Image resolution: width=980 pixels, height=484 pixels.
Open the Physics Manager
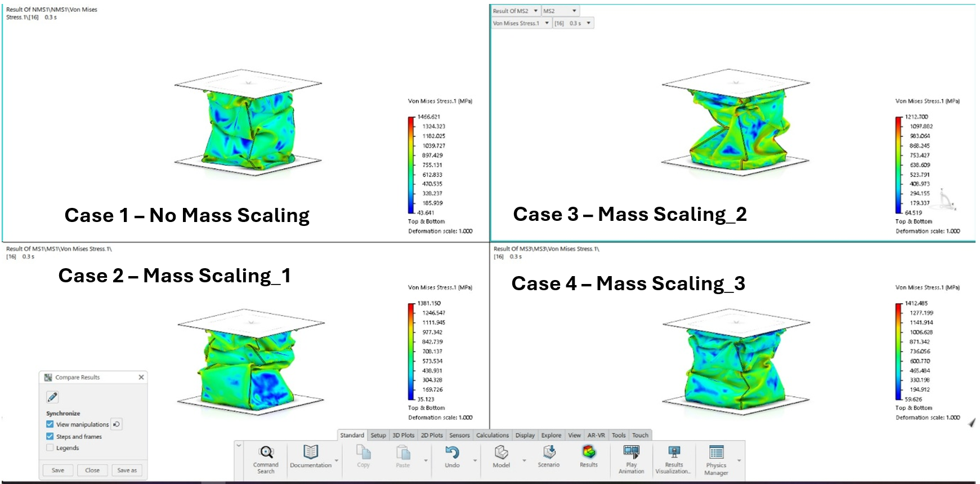[x=716, y=452]
